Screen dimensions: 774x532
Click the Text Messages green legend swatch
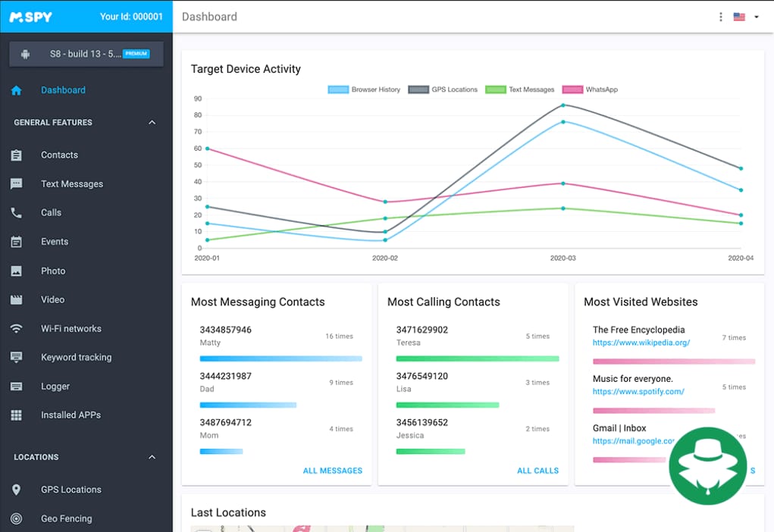[x=495, y=89]
